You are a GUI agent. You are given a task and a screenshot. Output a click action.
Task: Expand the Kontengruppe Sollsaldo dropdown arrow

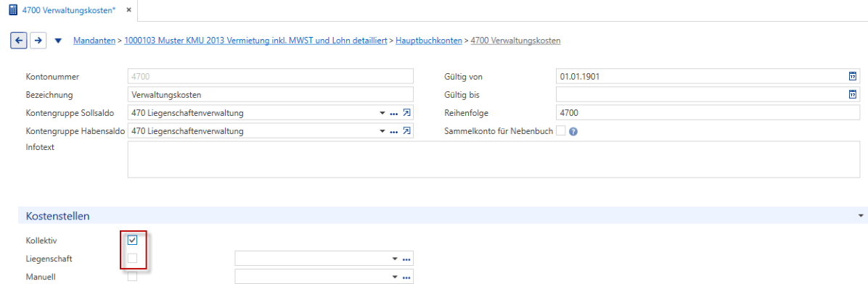coord(382,113)
